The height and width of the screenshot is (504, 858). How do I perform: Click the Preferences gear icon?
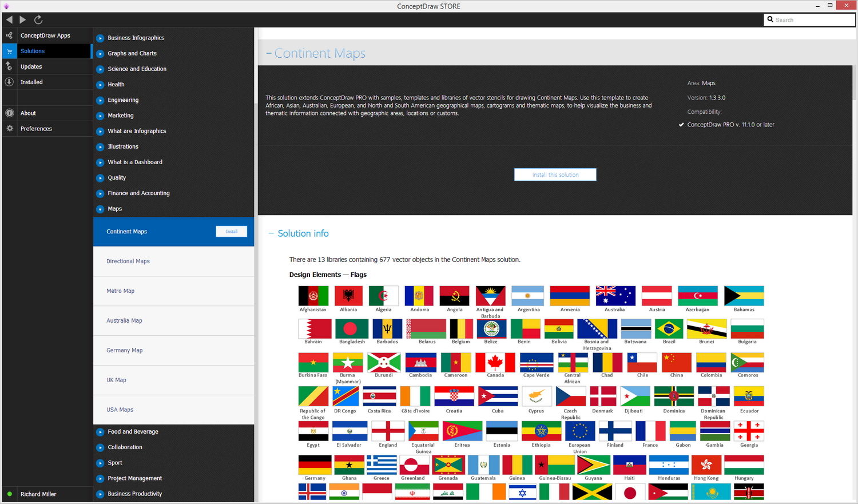9,129
